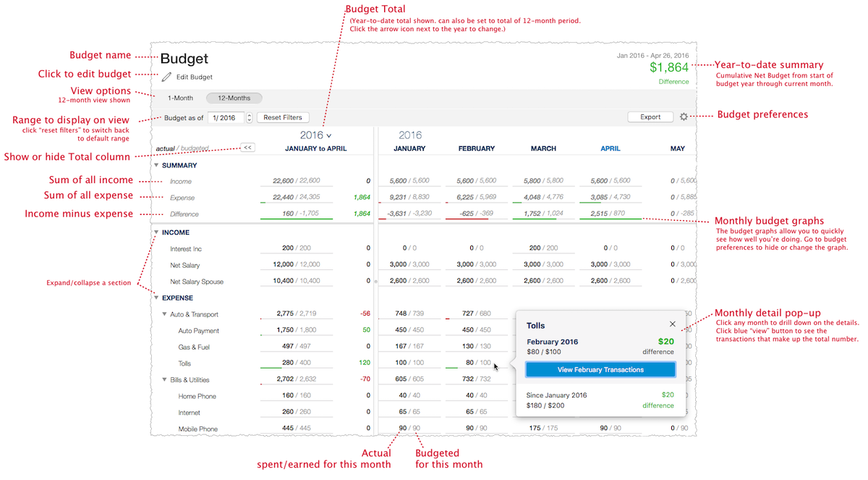Collapse the SUMMARY section

[156, 165]
